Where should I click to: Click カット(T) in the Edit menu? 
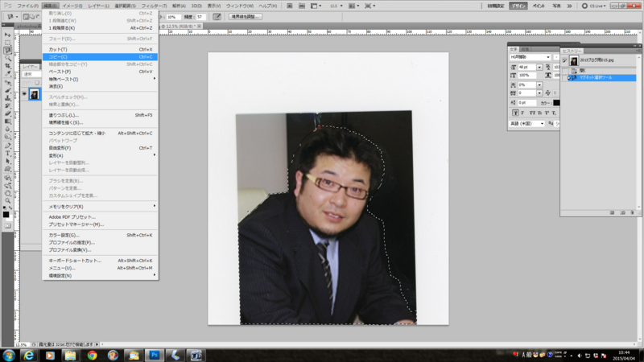click(100, 49)
